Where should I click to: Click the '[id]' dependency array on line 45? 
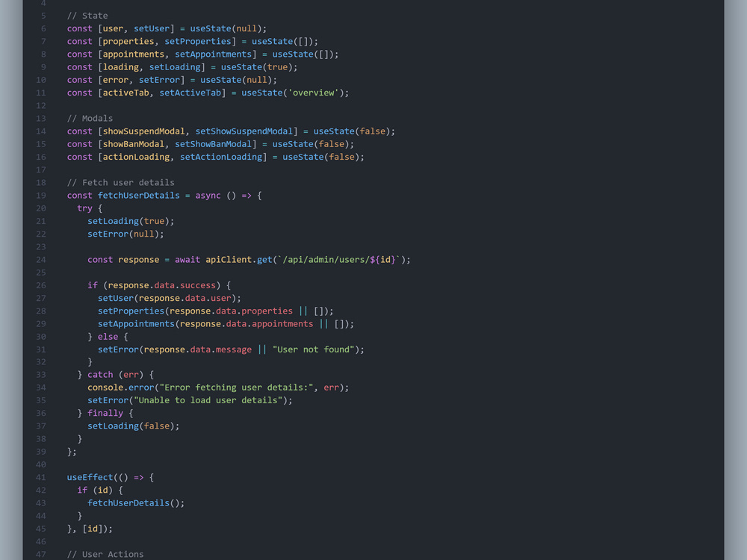93,529
